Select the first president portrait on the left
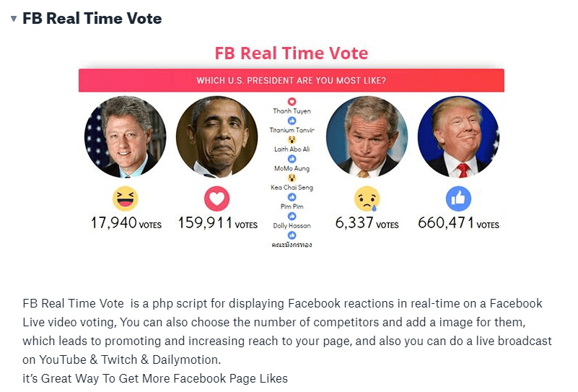Viewport: 578px width, 392px height. click(x=126, y=137)
